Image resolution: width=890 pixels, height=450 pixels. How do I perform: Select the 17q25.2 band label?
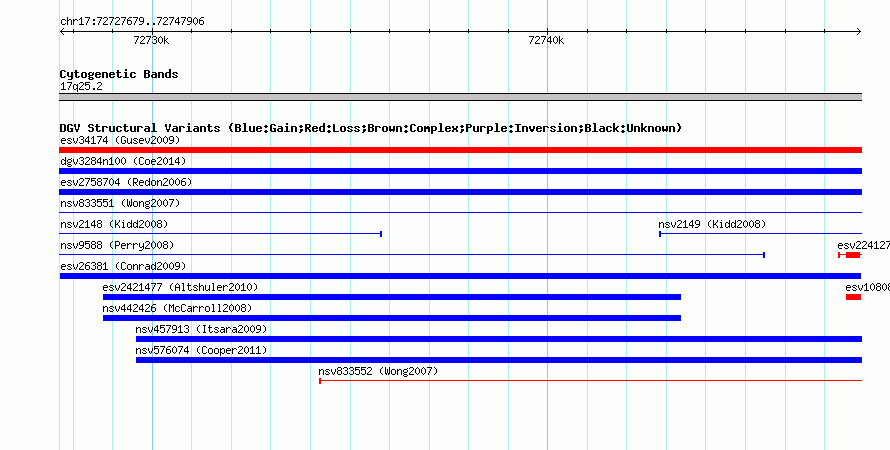point(81,86)
